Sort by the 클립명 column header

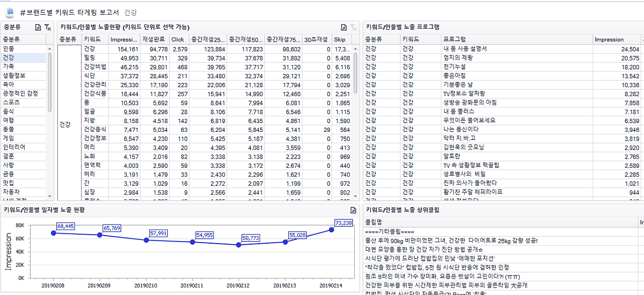[501, 222]
